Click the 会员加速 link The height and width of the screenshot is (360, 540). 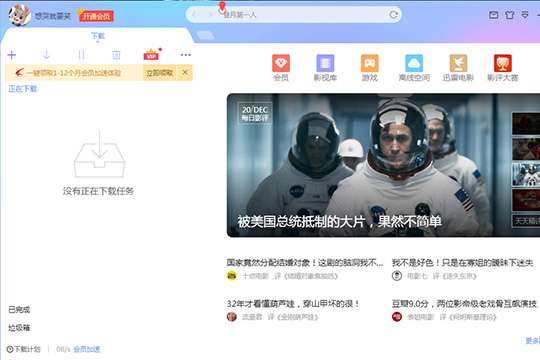[87, 349]
